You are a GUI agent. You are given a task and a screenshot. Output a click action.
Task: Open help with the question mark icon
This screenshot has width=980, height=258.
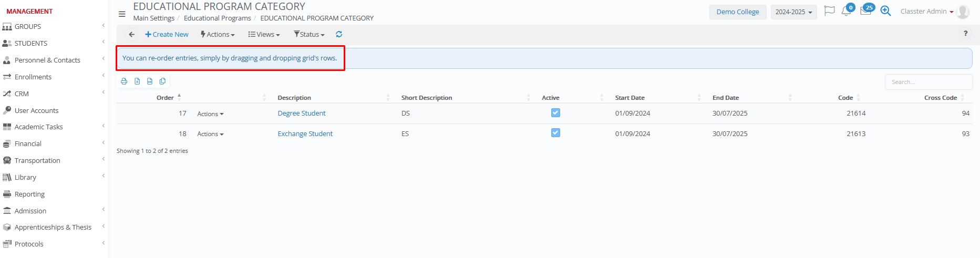point(965,34)
